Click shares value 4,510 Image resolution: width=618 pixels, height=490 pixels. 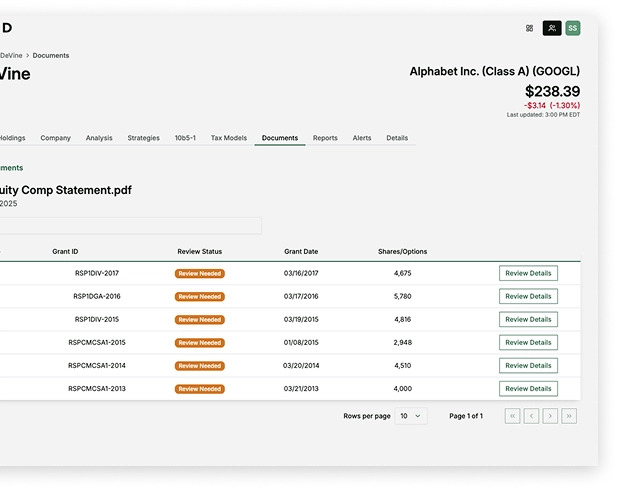pos(402,365)
